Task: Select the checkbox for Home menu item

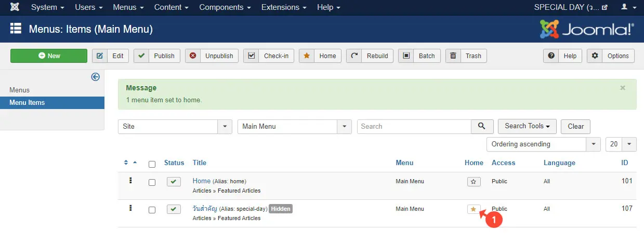Action: pyautogui.click(x=152, y=182)
